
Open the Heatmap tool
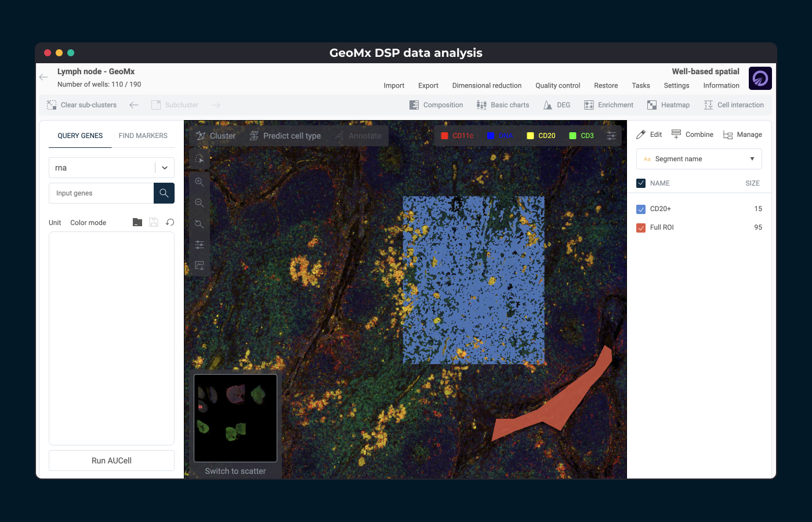pos(668,105)
